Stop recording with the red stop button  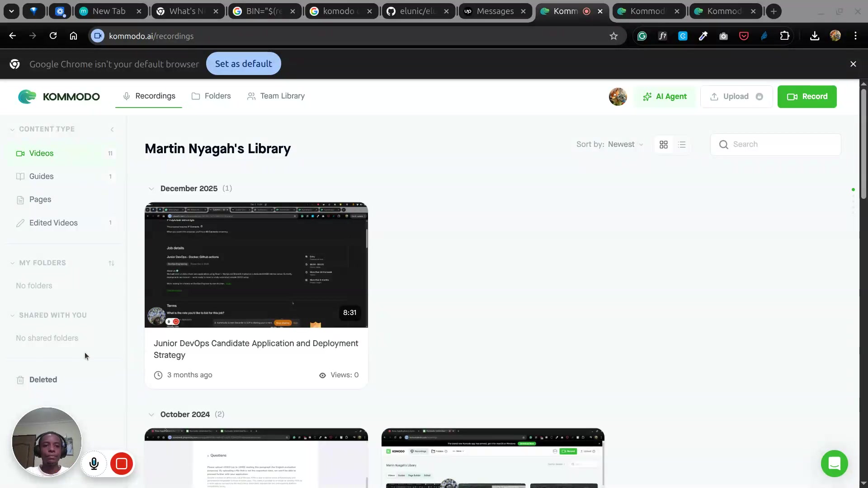coord(121,464)
